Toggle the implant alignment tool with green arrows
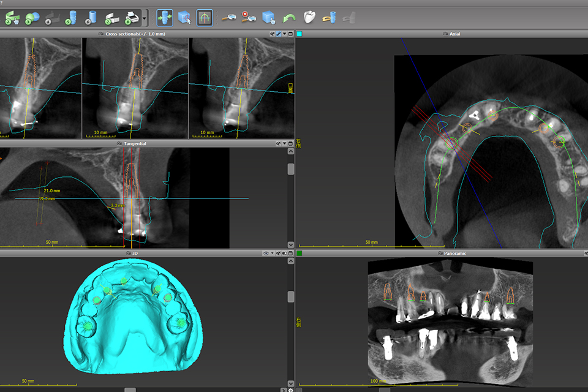Viewport: 588px width, 392px height. 164,17
